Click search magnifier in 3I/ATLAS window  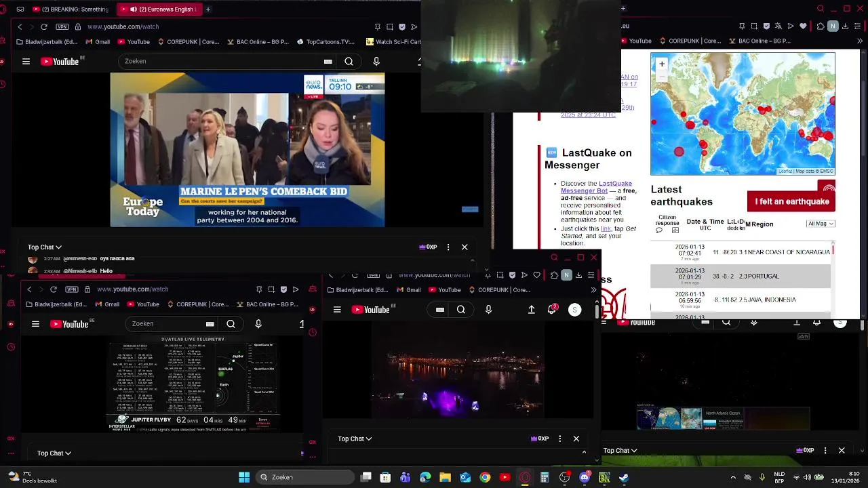click(x=231, y=324)
